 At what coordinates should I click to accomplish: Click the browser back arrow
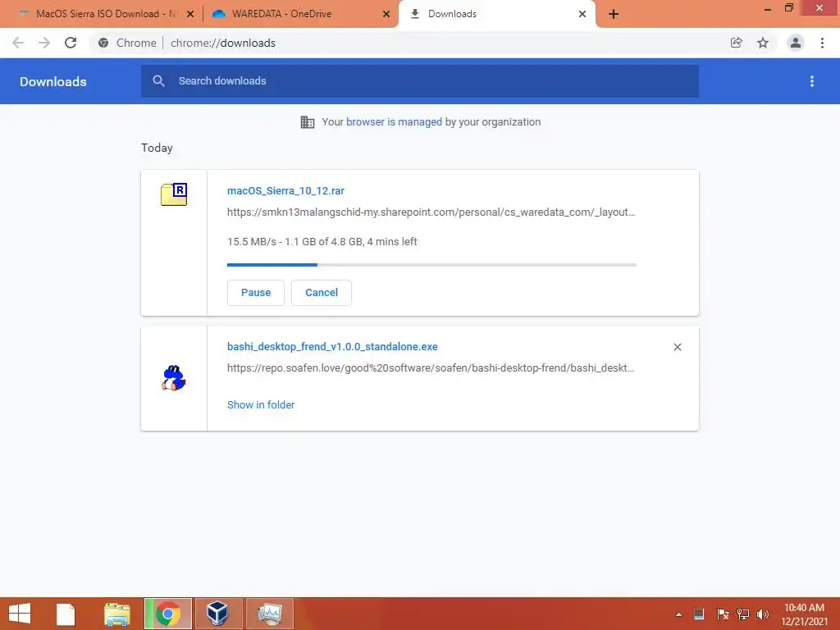(x=18, y=43)
